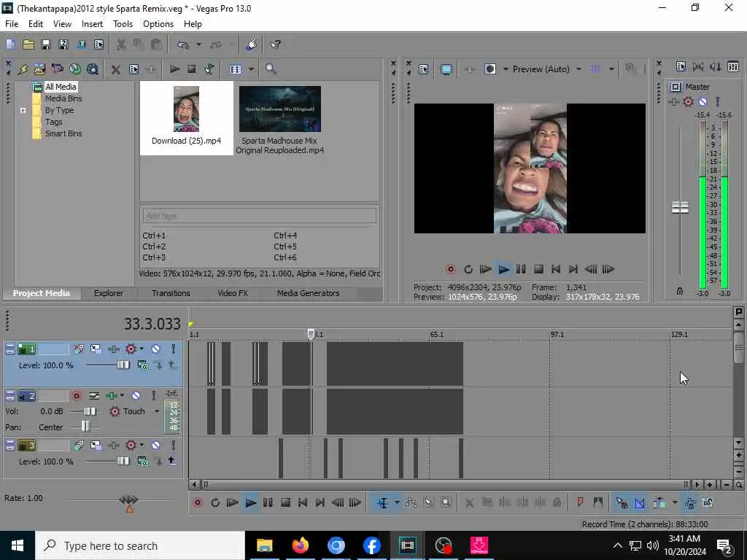Create a new project from main toolbar
Viewport: 747px width, 560px height.
[10, 44]
